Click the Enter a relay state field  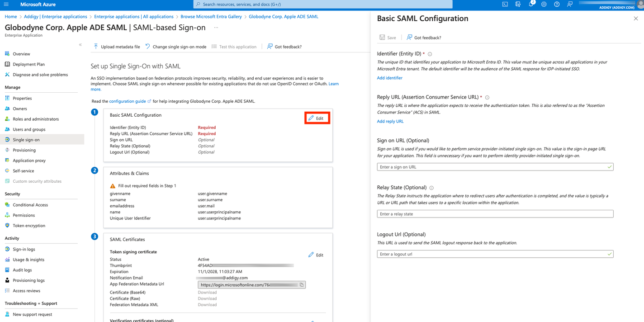coord(495,214)
